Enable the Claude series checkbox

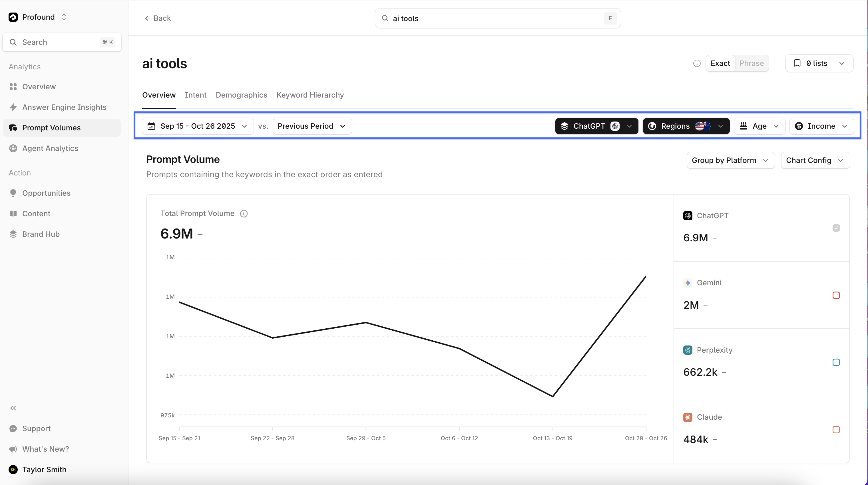836,429
